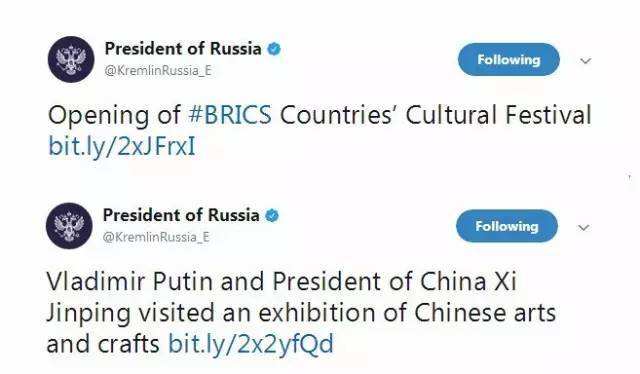Screen dimensions: 640x374
Task: Expand the chevron menu on BRICS tweet
Action: pyautogui.click(x=586, y=61)
